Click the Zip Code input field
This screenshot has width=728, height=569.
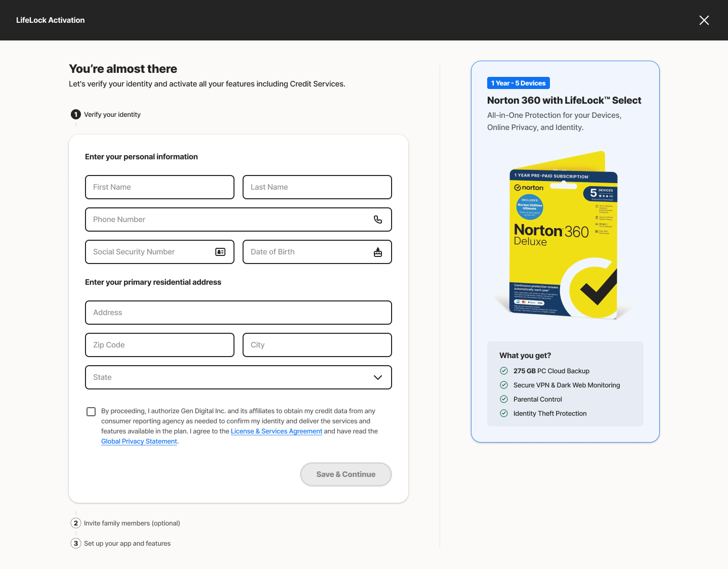pyautogui.click(x=160, y=345)
